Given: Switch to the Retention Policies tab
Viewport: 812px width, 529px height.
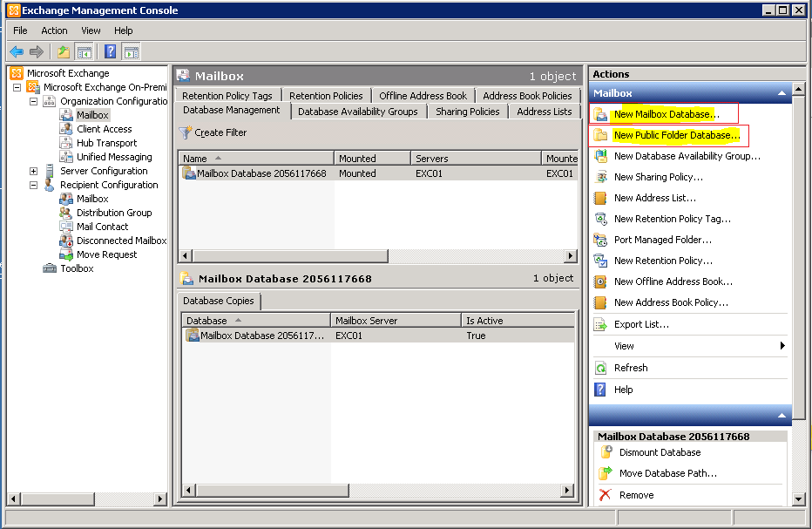Looking at the screenshot, I should [x=326, y=96].
